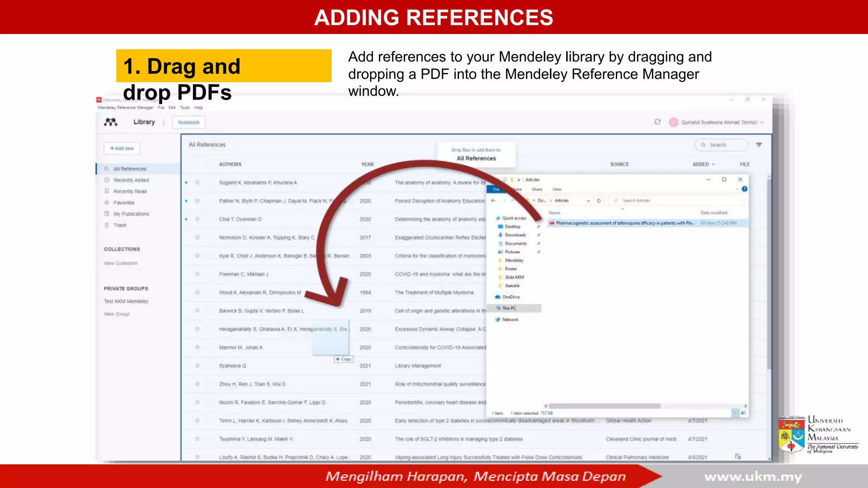This screenshot has width=868, height=488.
Task: Open Explorer Share ribbon tab
Action: coord(537,189)
